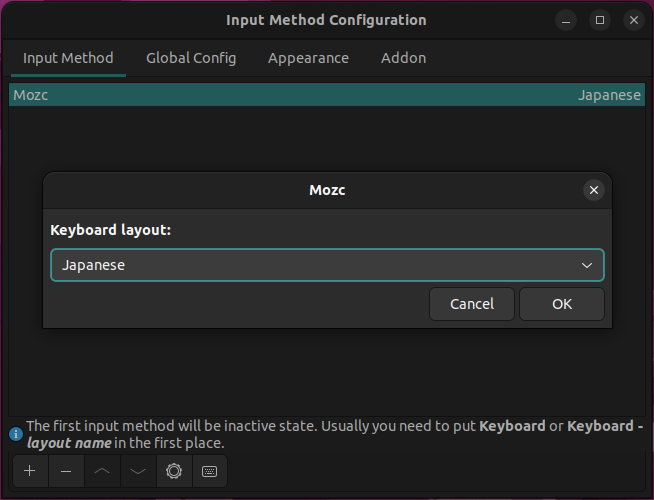Cancel the Mozc keyboard layout dialog

(x=472, y=304)
